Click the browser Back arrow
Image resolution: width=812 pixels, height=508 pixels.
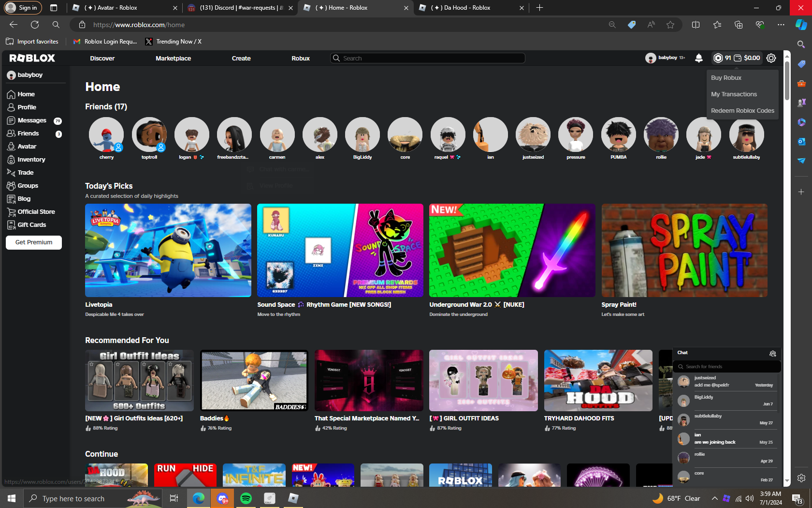pyautogui.click(x=14, y=25)
